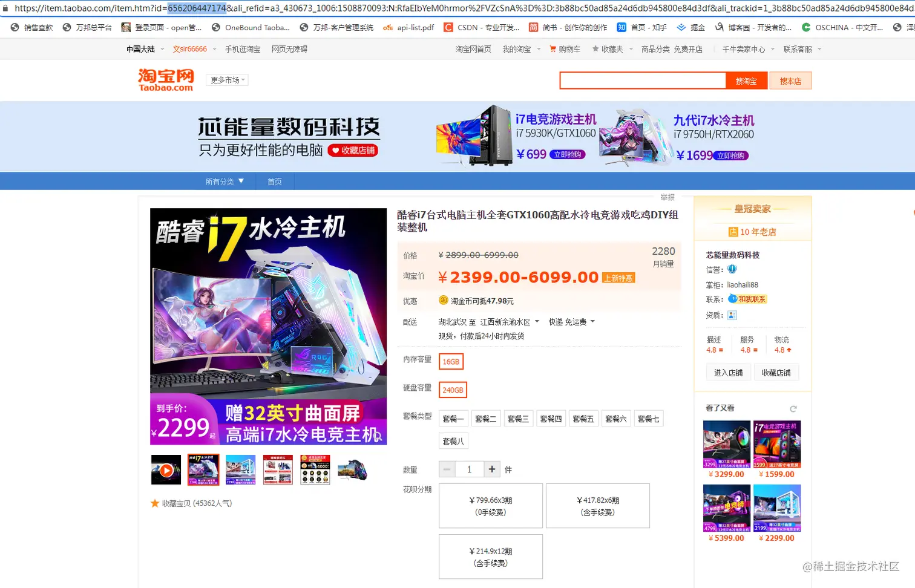The width and height of the screenshot is (915, 588).
Task: Click the 收藏店铺 heart badge in banner
Action: (x=353, y=151)
